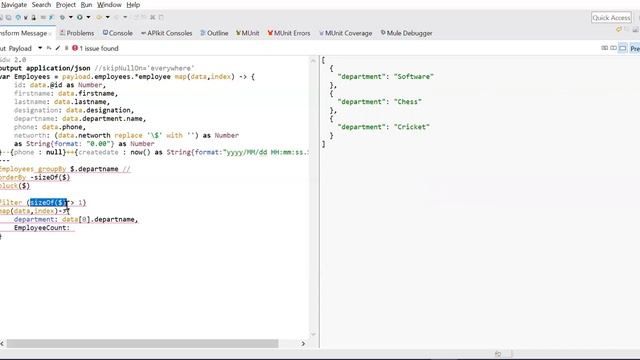The width and height of the screenshot is (640, 360).
Task: Select the script-only single pane layout icon
Action: click(622, 48)
